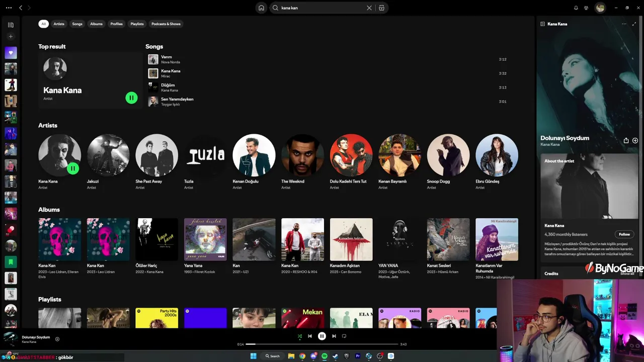The height and width of the screenshot is (362, 644).
Task: Open Windows taskbar Search
Action: click(x=273, y=356)
